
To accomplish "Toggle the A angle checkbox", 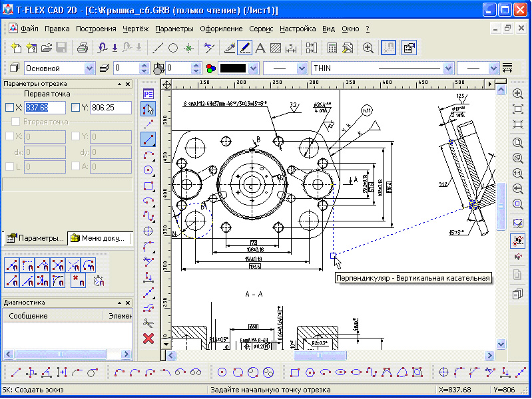I will click(75, 166).
